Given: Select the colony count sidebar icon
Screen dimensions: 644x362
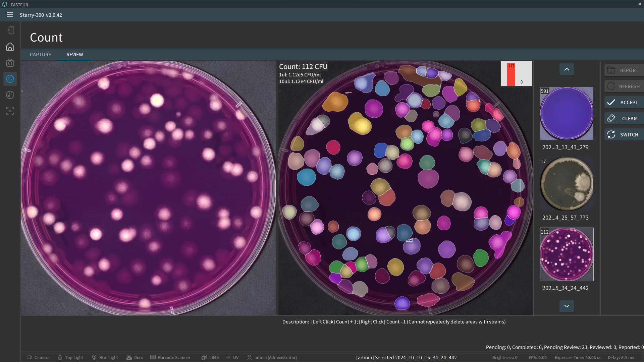Looking at the screenshot, I should (10, 79).
